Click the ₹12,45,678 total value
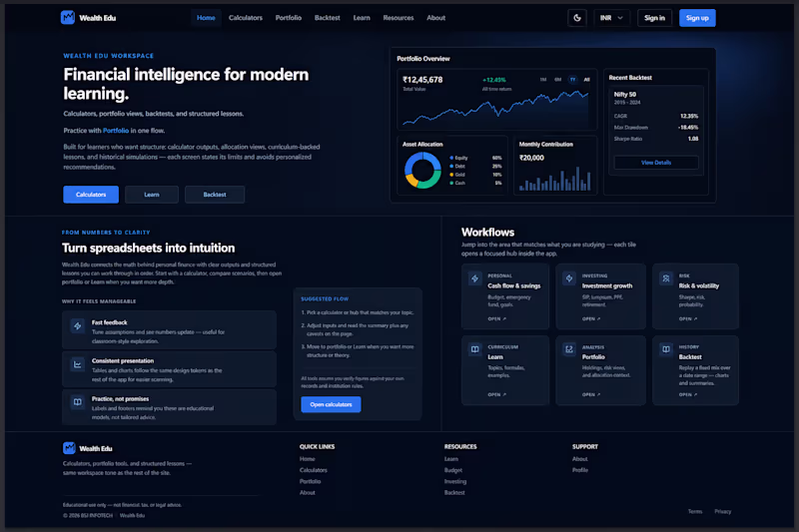Viewport: 799px width, 532px height. [x=422, y=80]
